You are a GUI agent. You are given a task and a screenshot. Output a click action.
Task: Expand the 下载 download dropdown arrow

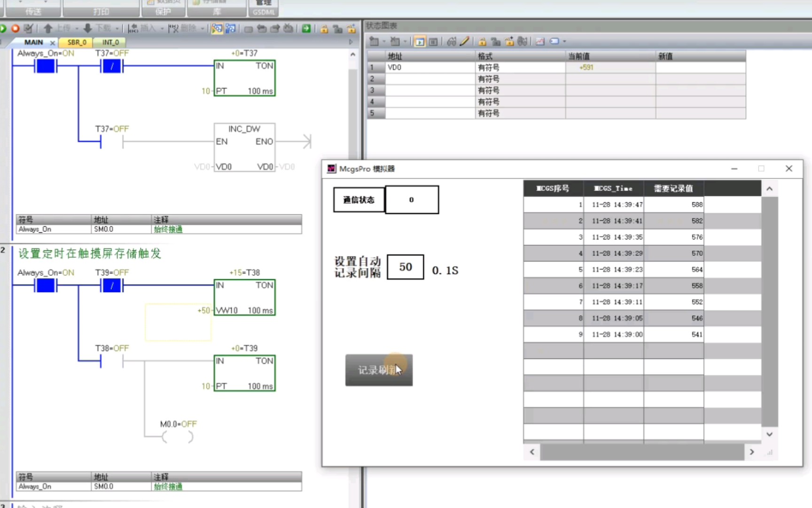[117, 28]
